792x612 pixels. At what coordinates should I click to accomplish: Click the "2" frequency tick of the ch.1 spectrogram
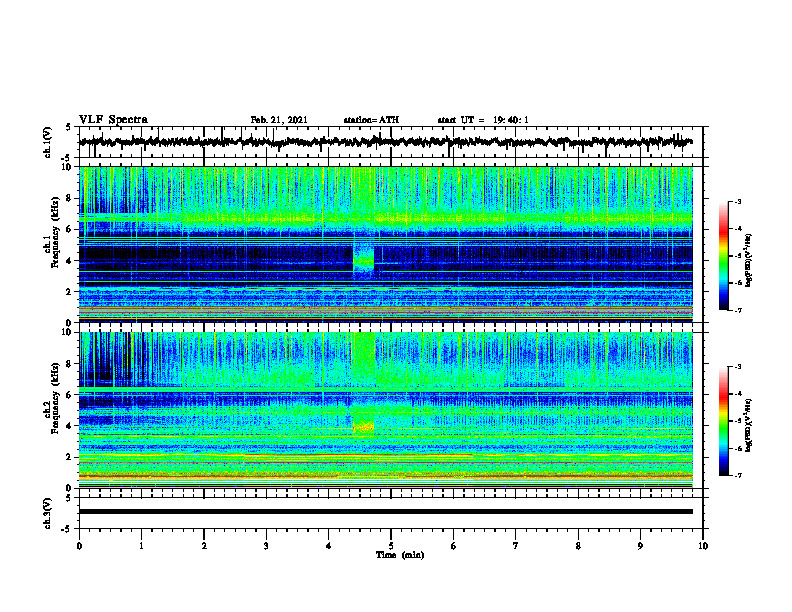click(71, 292)
